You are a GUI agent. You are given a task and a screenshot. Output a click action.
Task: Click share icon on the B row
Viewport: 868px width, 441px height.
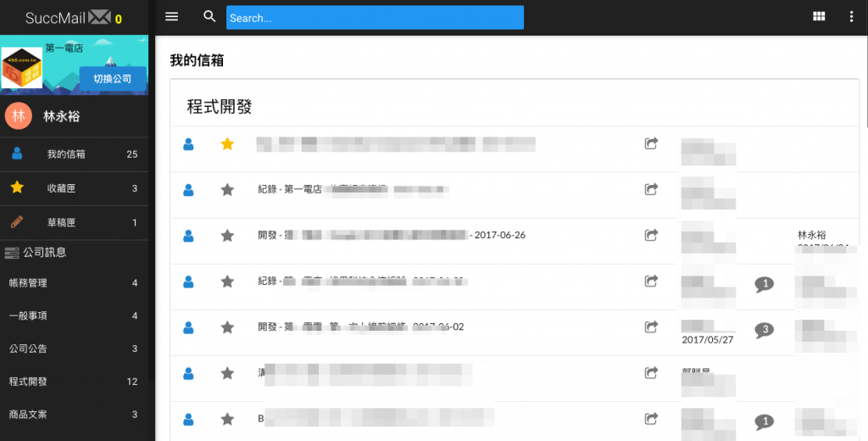[651, 419]
